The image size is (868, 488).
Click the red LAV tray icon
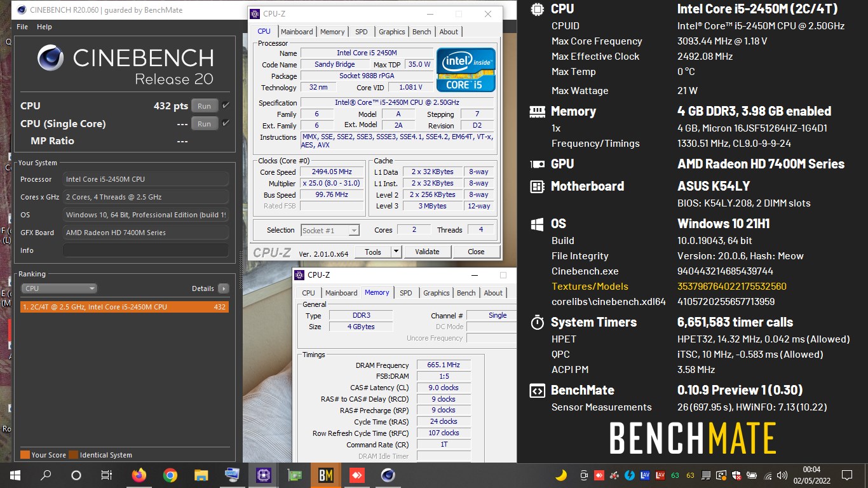tap(660, 475)
